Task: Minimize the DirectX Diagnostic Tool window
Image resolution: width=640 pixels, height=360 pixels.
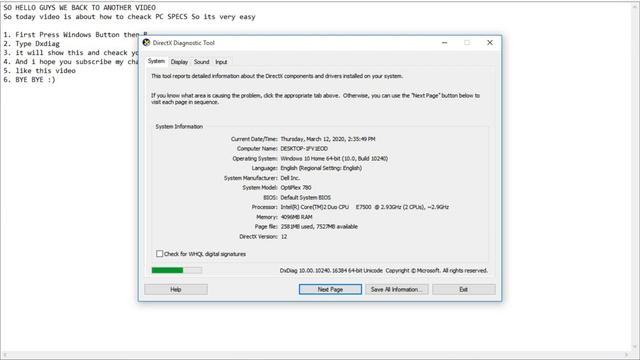Action: 444,43
